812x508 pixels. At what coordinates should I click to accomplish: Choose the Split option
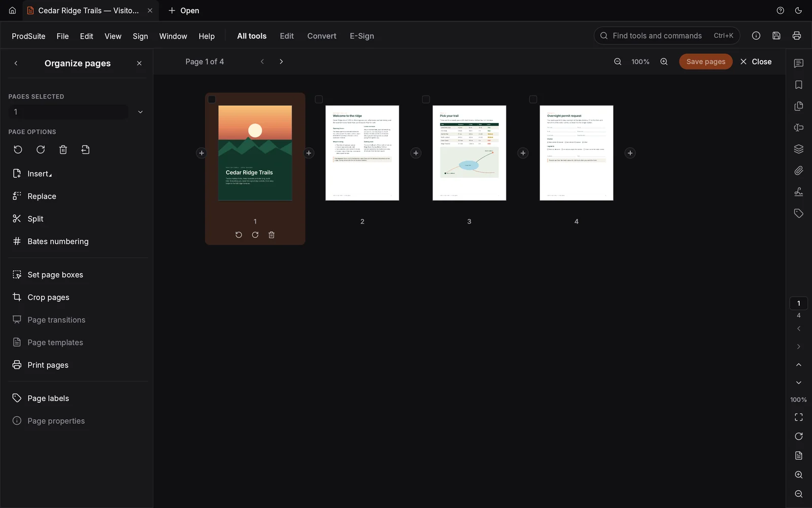(35, 219)
